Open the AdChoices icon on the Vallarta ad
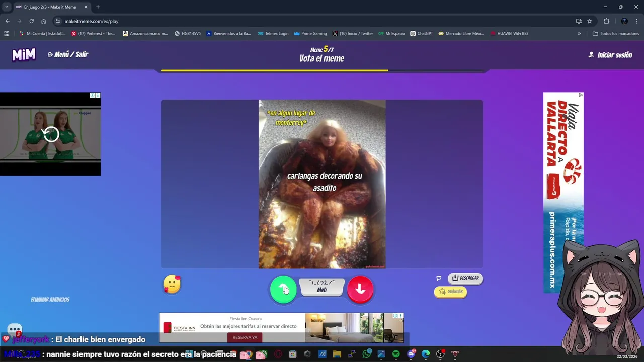This screenshot has height=362, width=644. click(581, 95)
